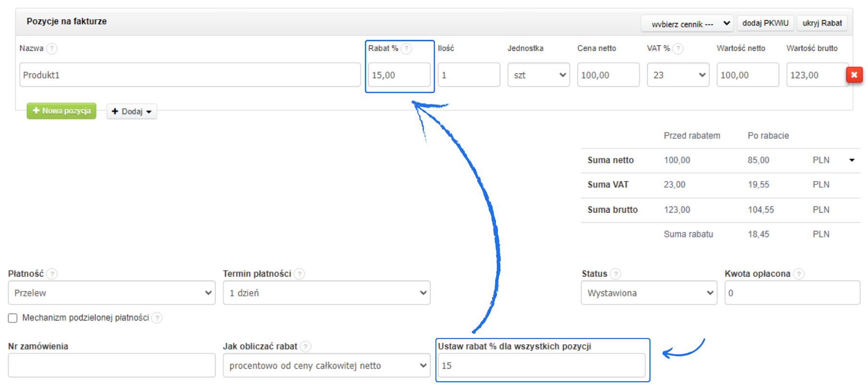Screen dimensions: 868x385
Task: Click help icon next to Nazwa
Action: pyautogui.click(x=52, y=48)
